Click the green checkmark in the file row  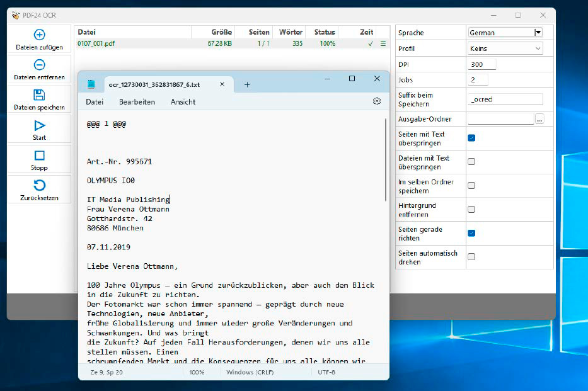click(x=371, y=43)
